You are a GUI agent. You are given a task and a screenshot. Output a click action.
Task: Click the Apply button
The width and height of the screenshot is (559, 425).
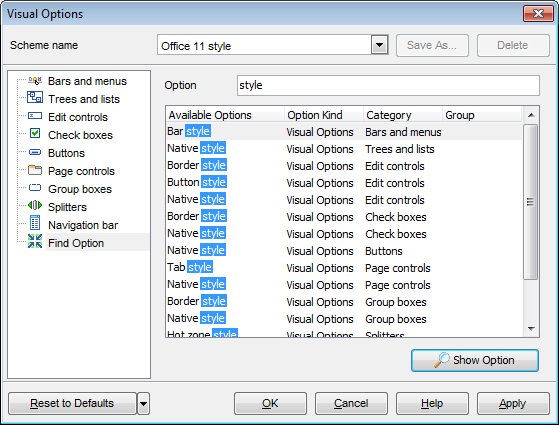pos(513,404)
